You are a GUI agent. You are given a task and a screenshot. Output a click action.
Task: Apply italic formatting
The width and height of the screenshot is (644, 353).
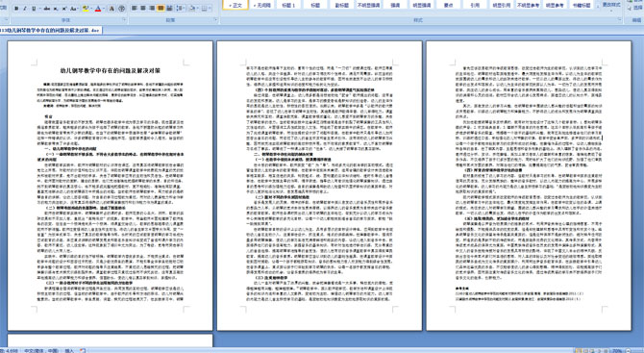pyautogui.click(x=25, y=9)
